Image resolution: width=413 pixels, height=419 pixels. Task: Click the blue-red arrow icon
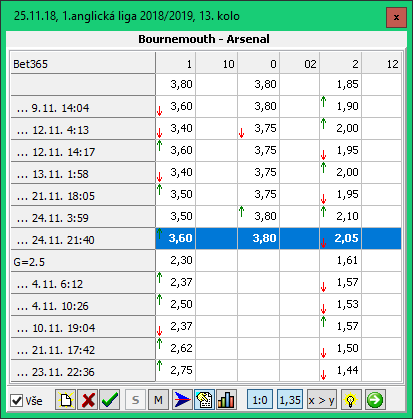[x=182, y=400]
